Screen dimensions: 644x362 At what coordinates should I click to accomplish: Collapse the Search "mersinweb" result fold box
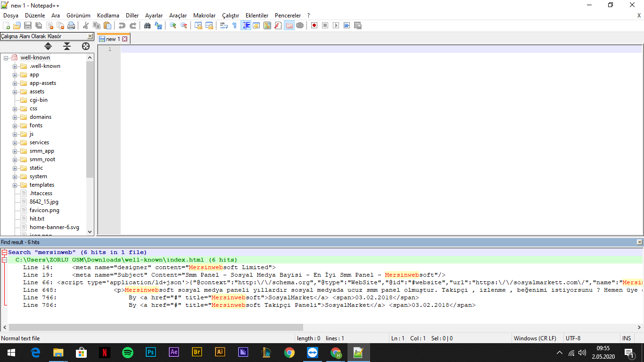pyautogui.click(x=4, y=253)
